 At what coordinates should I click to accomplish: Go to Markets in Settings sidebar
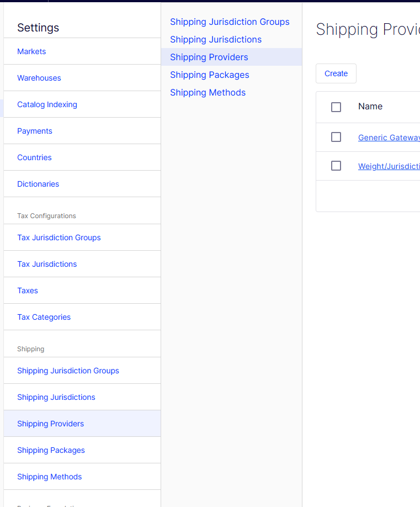[x=31, y=51]
